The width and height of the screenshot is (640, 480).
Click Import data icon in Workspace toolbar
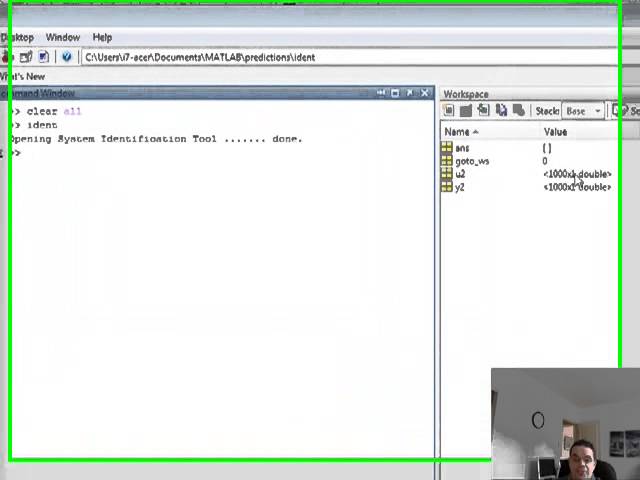tap(483, 111)
